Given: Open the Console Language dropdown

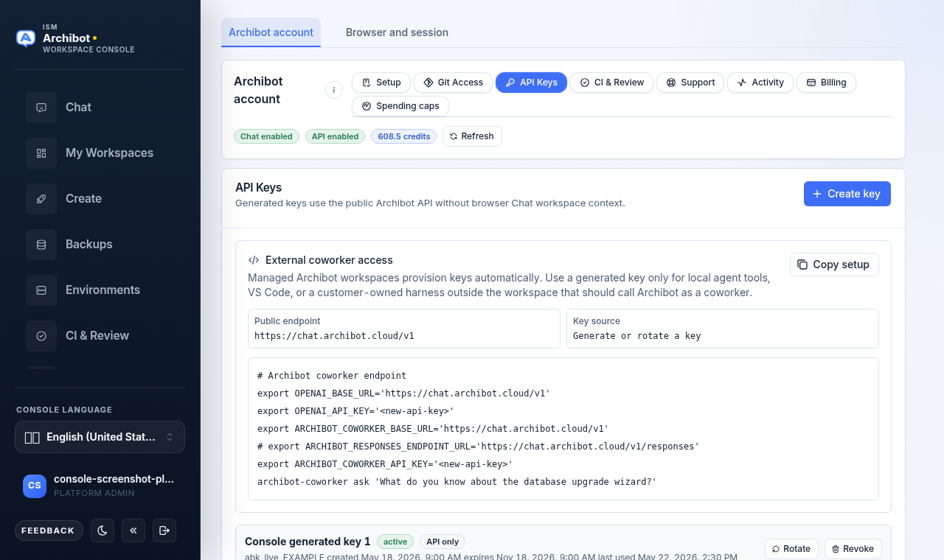Looking at the screenshot, I should 100,437.
